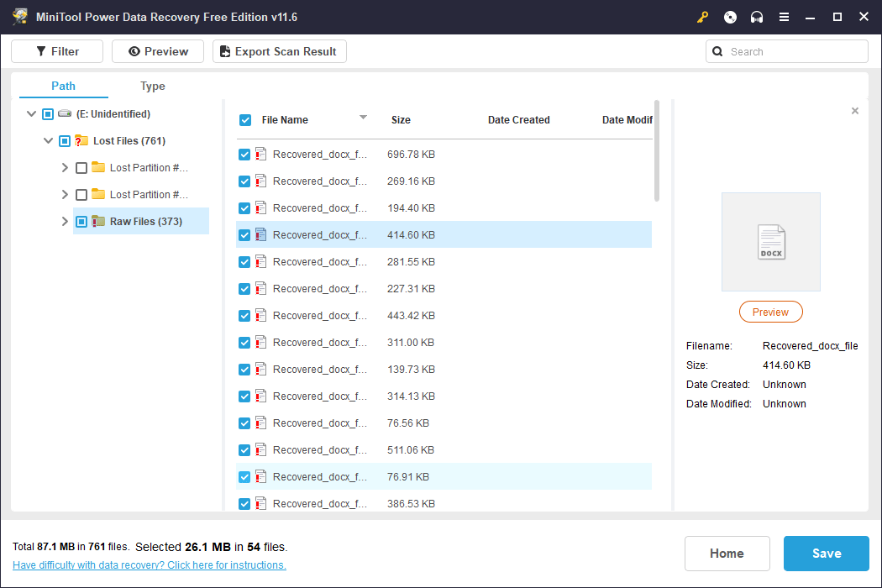The width and height of the screenshot is (882, 588).
Task: Collapse the Lost Files tree node
Action: coord(48,140)
